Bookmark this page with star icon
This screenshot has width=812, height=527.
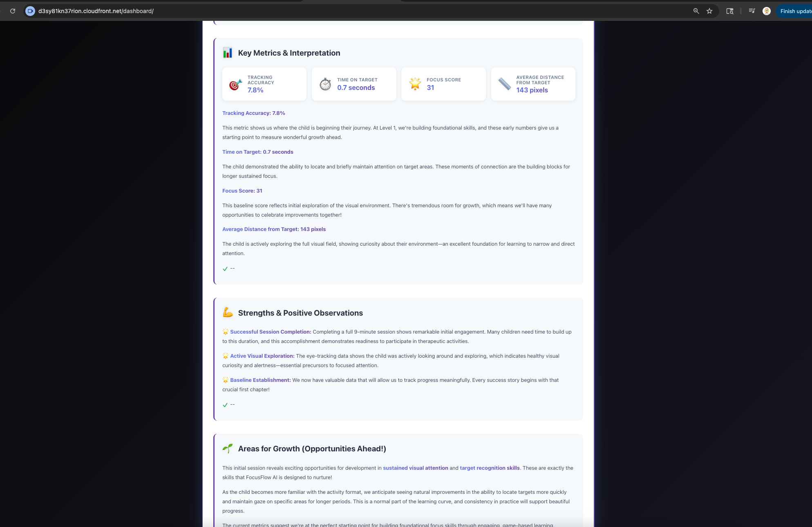(709, 11)
